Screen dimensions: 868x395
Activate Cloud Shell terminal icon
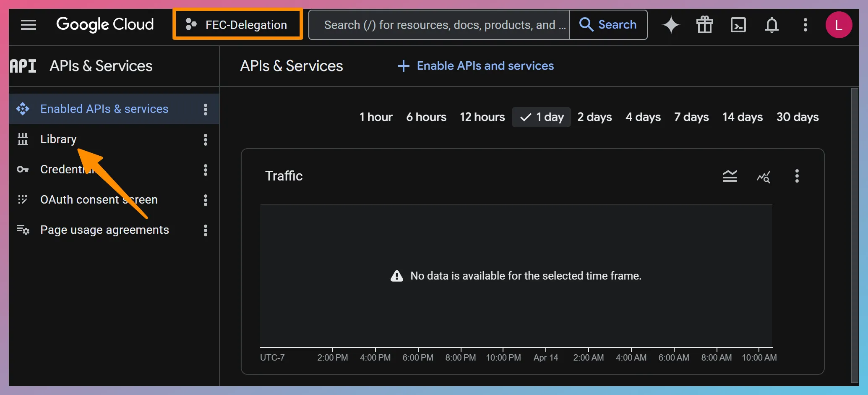738,25
